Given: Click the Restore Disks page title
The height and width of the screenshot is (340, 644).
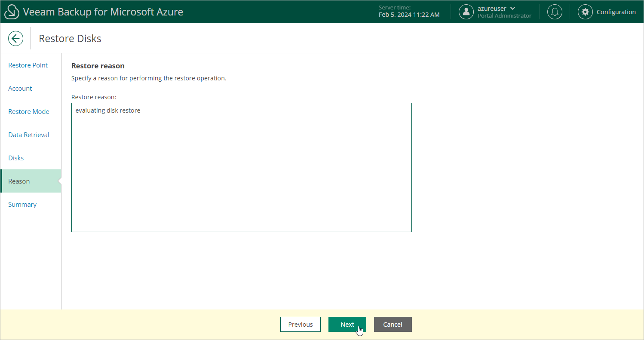Looking at the screenshot, I should pos(70,39).
